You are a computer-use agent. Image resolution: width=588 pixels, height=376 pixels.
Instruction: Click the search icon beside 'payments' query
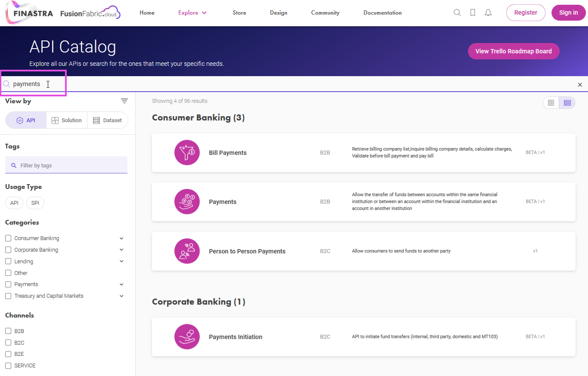(x=6, y=84)
